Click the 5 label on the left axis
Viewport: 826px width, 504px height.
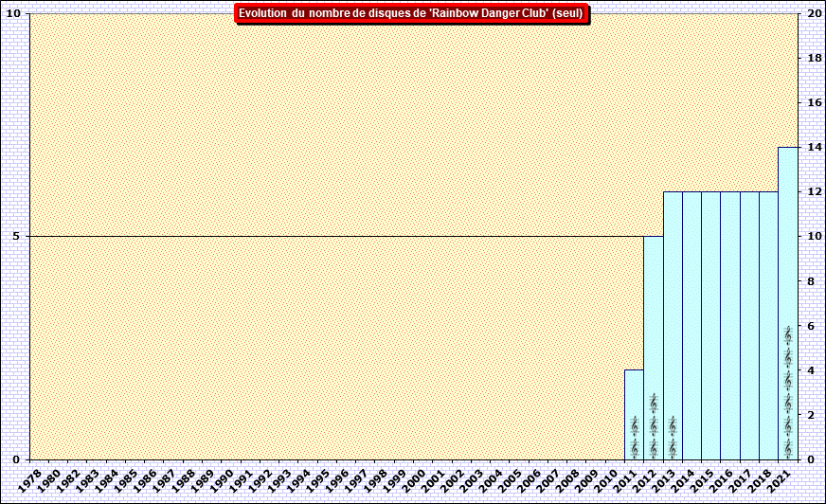click(17, 236)
